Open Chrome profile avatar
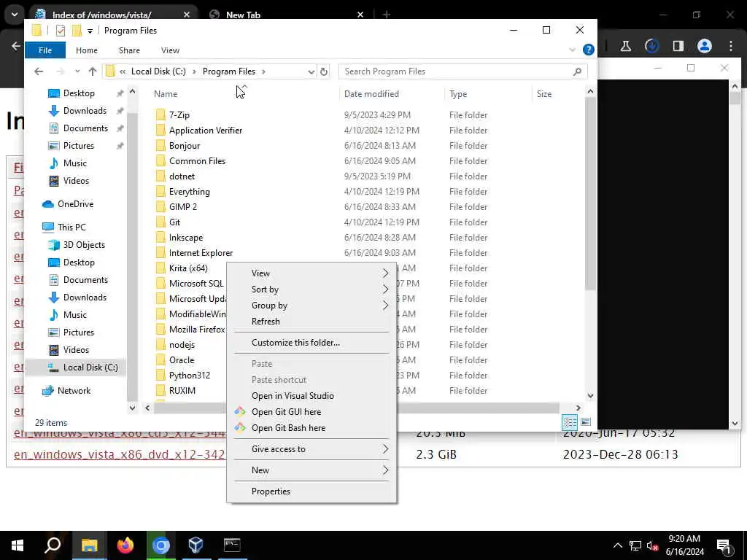 [704, 46]
